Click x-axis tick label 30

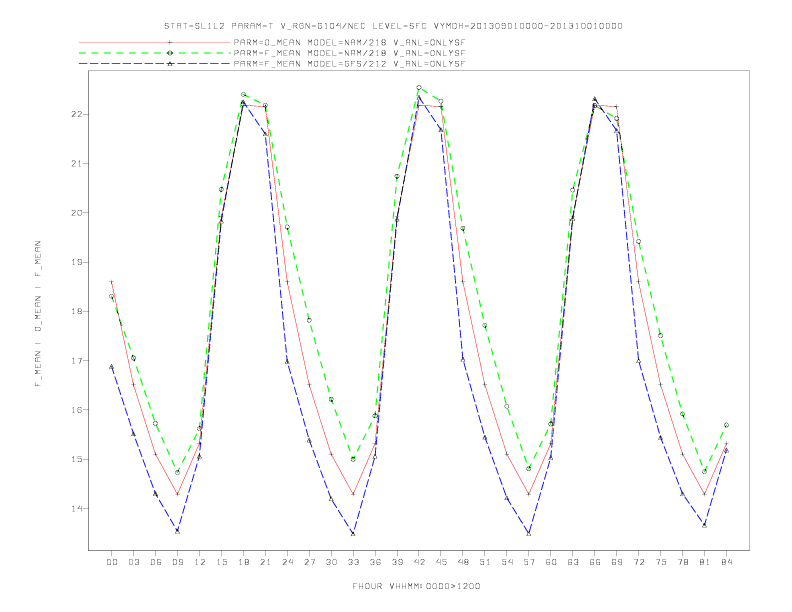point(331,562)
